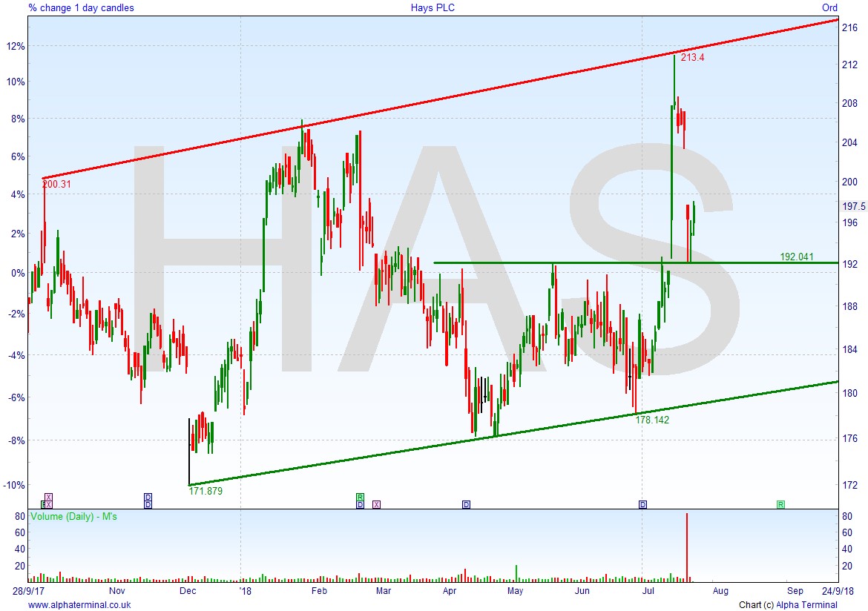Viewport: 868px width, 611px height.
Task: Click the lower X marker beside the green marker in October 2017
Action: coord(48,505)
